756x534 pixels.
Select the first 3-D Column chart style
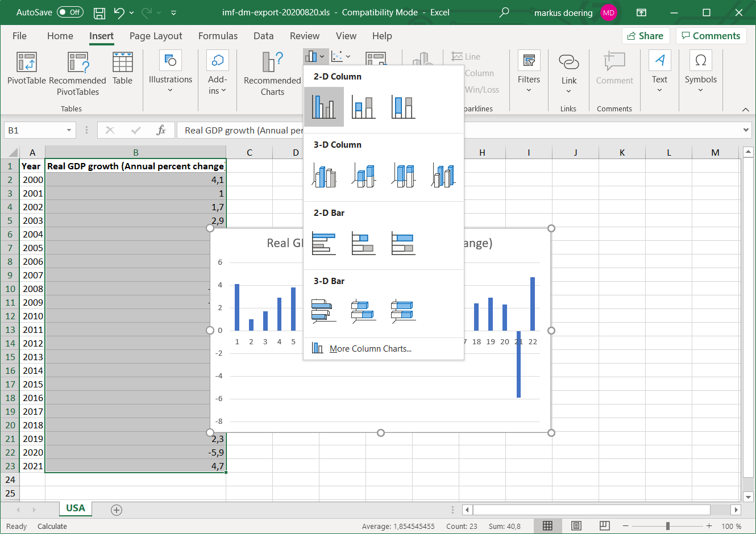point(323,175)
